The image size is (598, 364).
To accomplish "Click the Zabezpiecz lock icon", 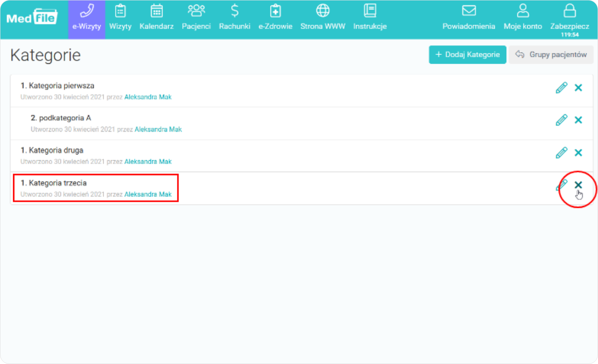I will pos(570,11).
